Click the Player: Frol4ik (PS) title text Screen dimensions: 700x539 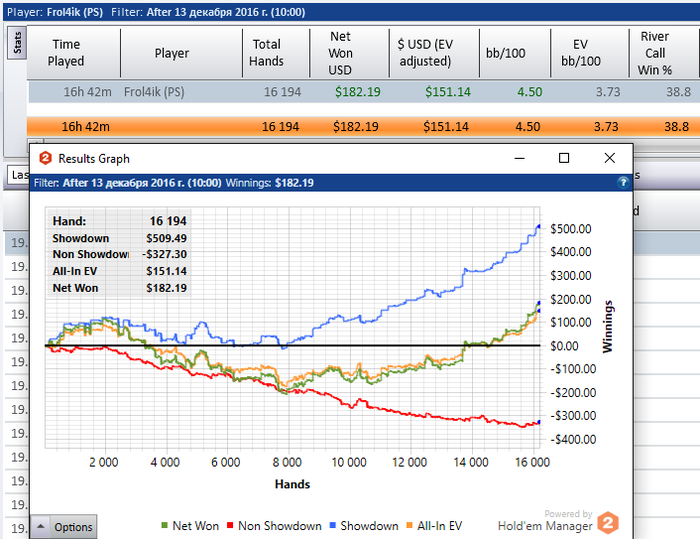click(55, 12)
